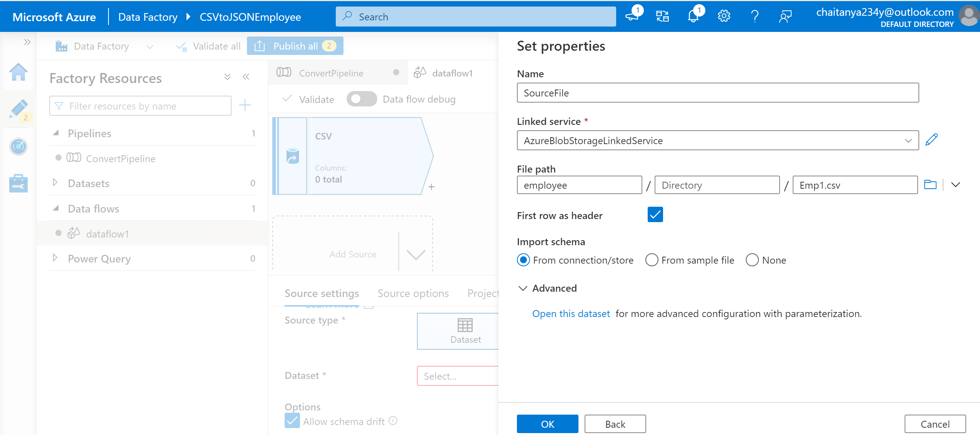Open the settings gear icon
Image resolution: width=980 pixels, height=435 pixels.
(724, 16)
